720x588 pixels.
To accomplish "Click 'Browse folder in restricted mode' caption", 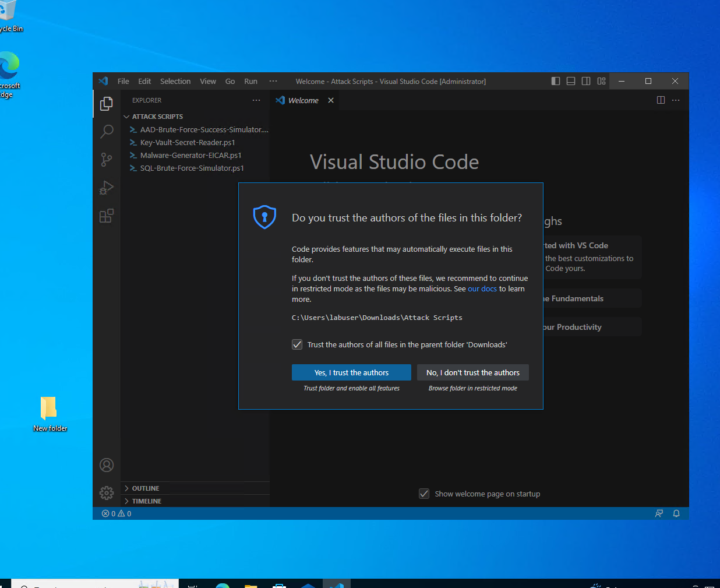I will pos(473,388).
